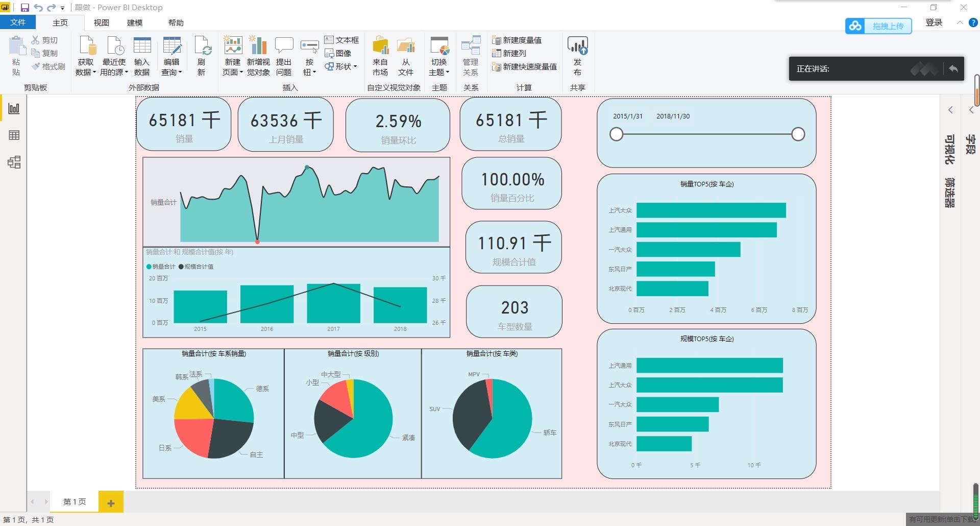Viewport: 980px width, 526px height.
Task: Click the 2017 column in yearly chart
Action: tap(333, 303)
